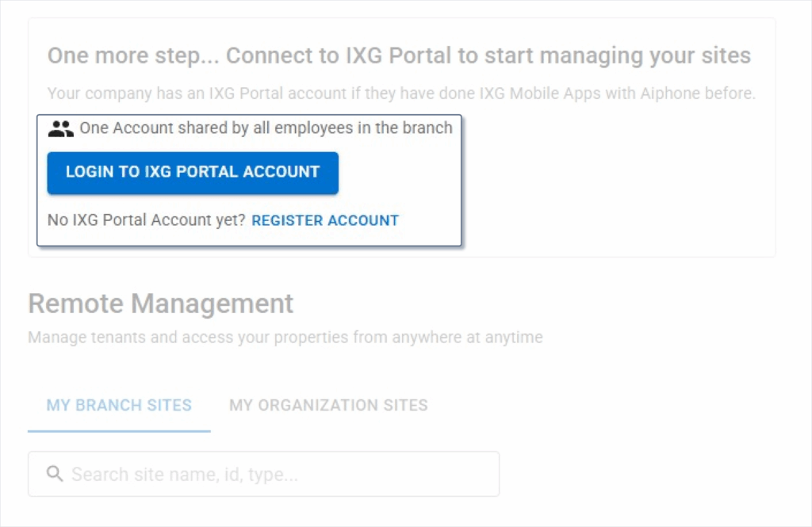Click 'One Account shared by all employees' text
The height and width of the screenshot is (527, 812).
coord(266,128)
